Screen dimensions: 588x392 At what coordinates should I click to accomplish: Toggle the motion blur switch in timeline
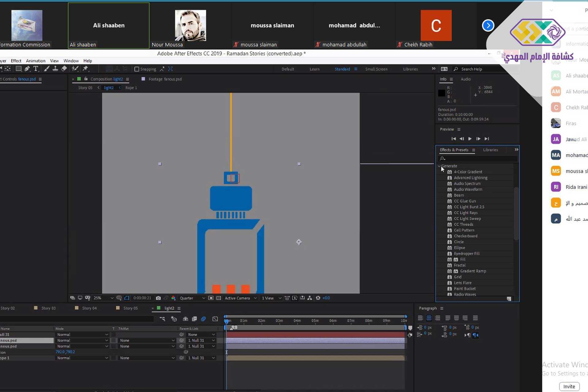203,319
